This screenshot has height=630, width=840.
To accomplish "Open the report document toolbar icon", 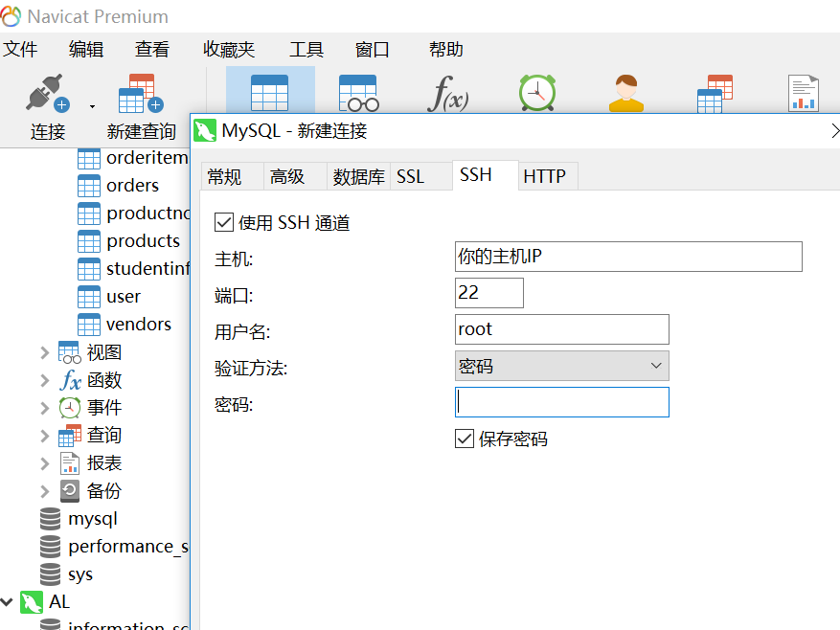I will (x=803, y=93).
